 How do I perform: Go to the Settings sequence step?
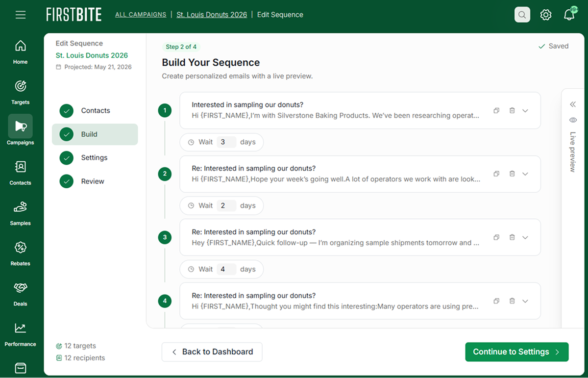95,158
